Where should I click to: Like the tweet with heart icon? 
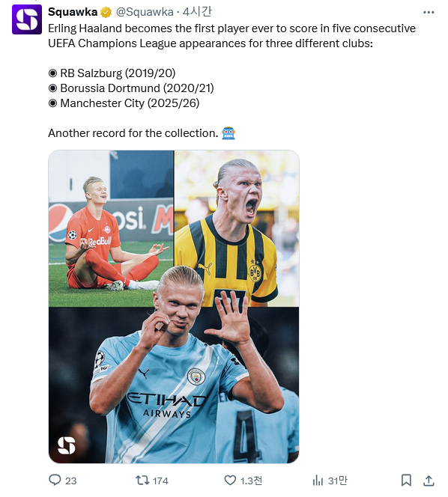click(x=230, y=481)
